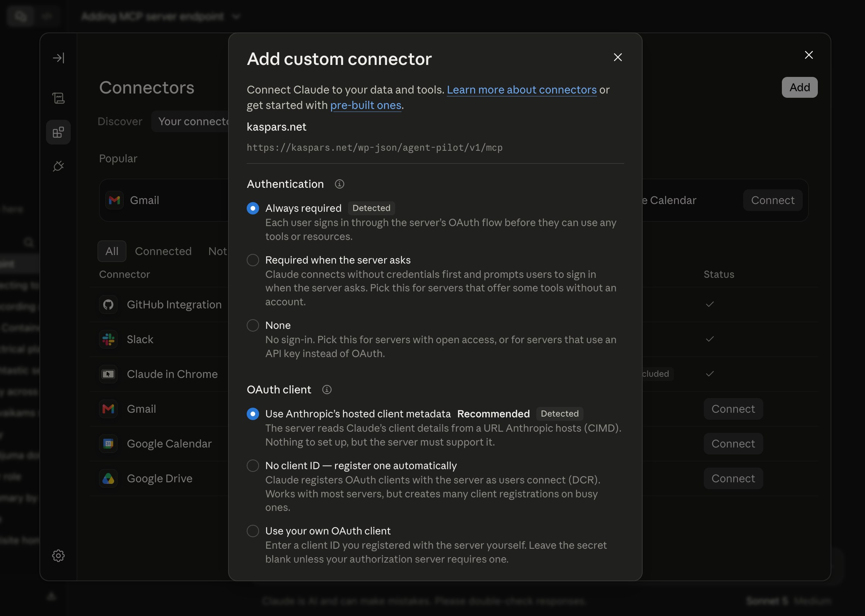Open the conversation title dropdown chevron
Image resolution: width=865 pixels, height=616 pixels.
(236, 17)
